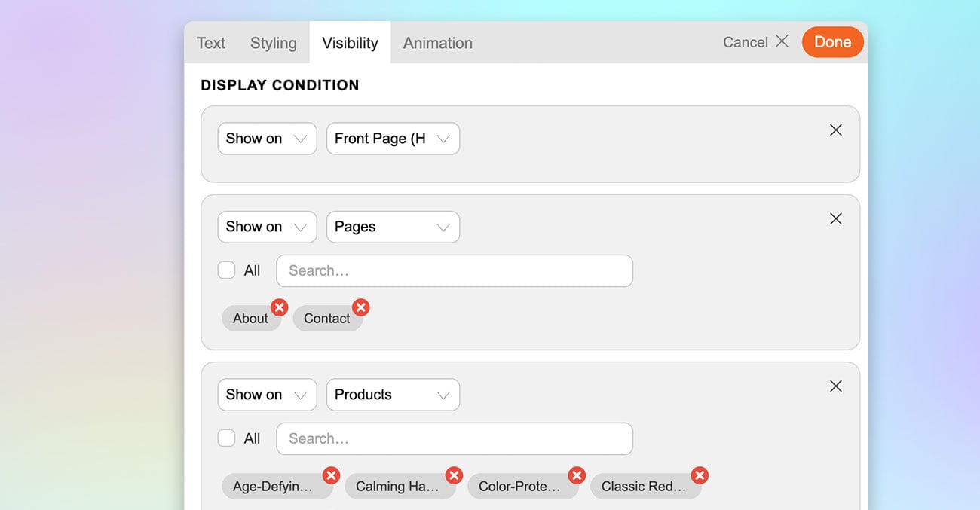The image size is (980, 510).
Task: Remove the Calming Ha product tag
Action: (454, 475)
